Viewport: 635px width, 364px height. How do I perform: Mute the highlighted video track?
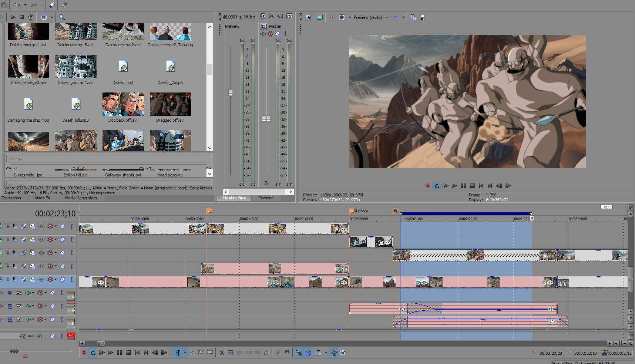click(63, 280)
